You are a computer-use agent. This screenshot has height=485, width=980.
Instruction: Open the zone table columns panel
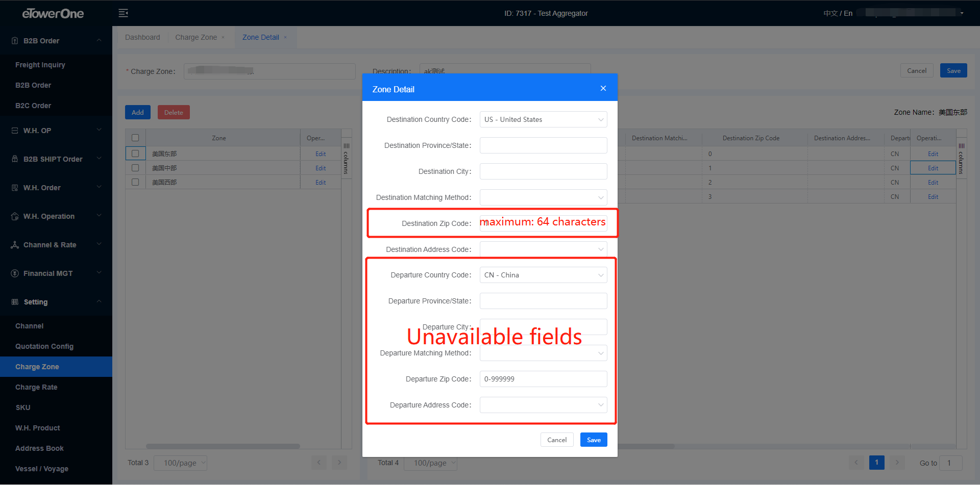(346, 159)
